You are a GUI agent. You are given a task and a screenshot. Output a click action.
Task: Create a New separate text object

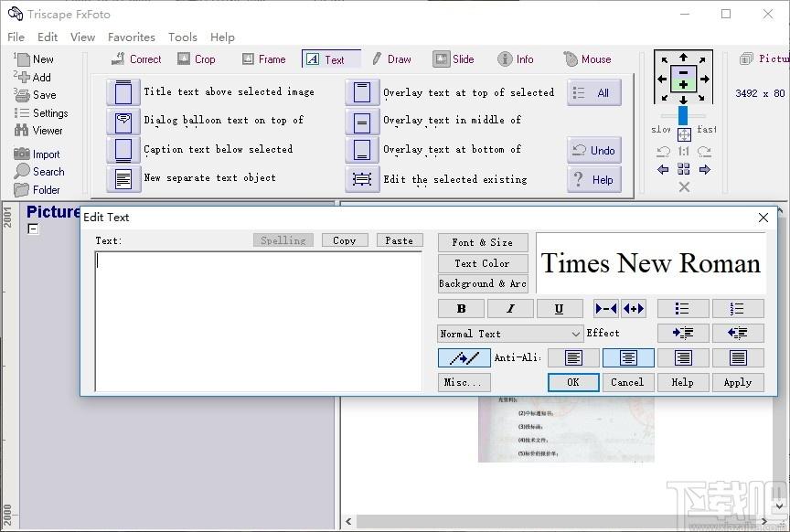click(x=123, y=179)
